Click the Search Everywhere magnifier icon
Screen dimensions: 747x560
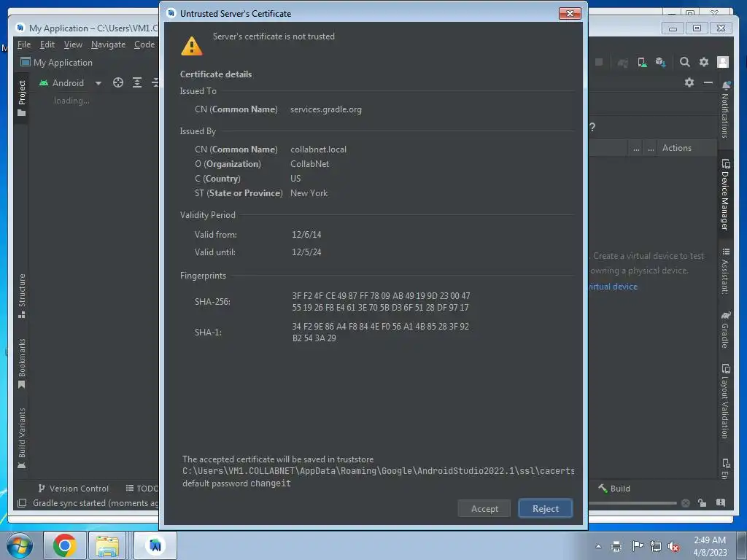click(684, 62)
